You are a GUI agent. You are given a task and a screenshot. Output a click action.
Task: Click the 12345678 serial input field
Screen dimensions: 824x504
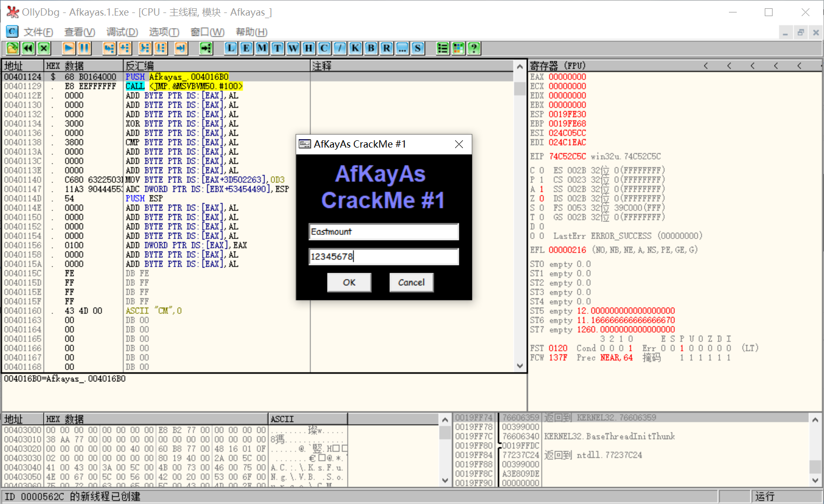pos(384,257)
